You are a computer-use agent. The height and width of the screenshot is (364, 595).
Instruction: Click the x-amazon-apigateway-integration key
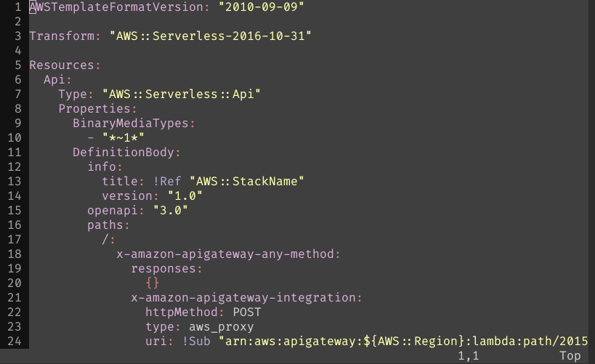click(243, 298)
